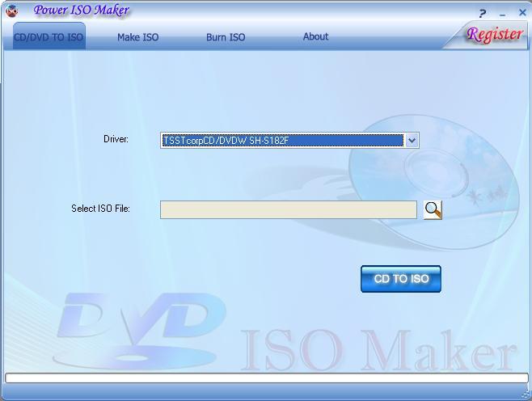The image size is (532, 401).
Task: Click the Register link
Action: pyautogui.click(x=495, y=35)
